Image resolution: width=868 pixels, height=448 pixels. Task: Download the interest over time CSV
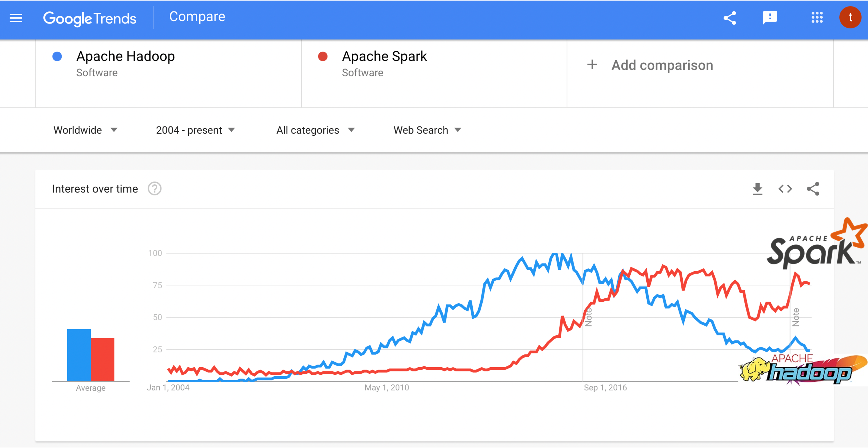pos(758,189)
